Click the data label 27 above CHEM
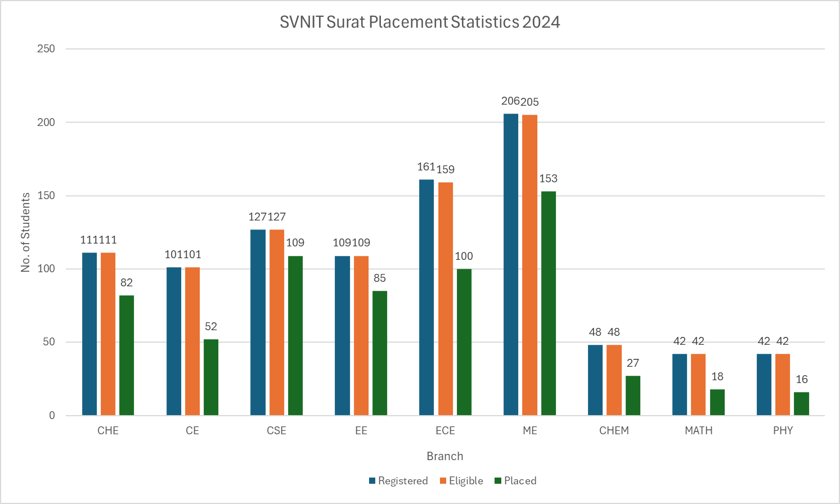This screenshot has height=504, width=840. [633, 363]
